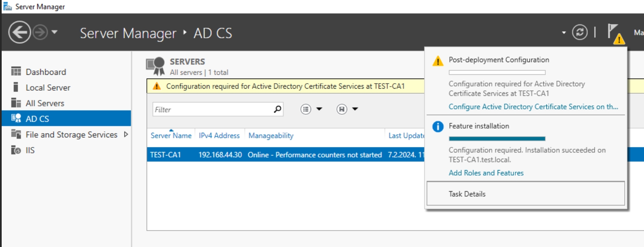644x247 pixels.
Task: Click the All Servers icon
Action: tap(16, 103)
